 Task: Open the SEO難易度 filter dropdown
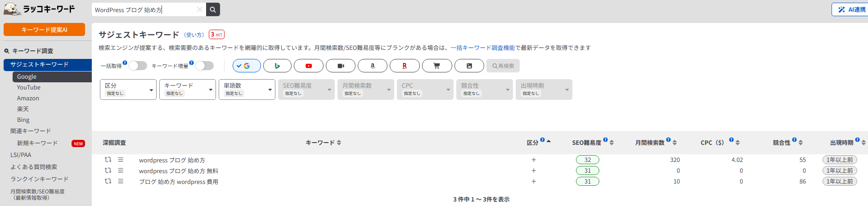[306, 90]
